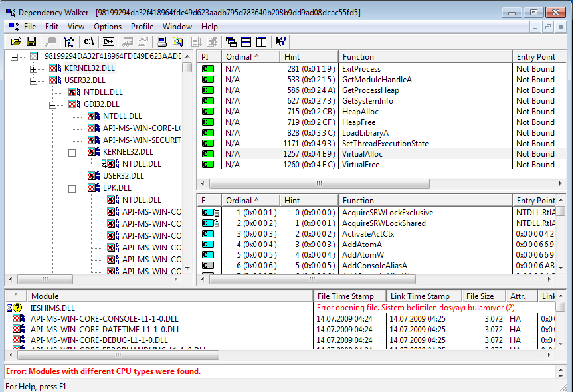Collapse the root 98199294DA32F... tree node
This screenshot has width=574, height=392.
[14, 57]
